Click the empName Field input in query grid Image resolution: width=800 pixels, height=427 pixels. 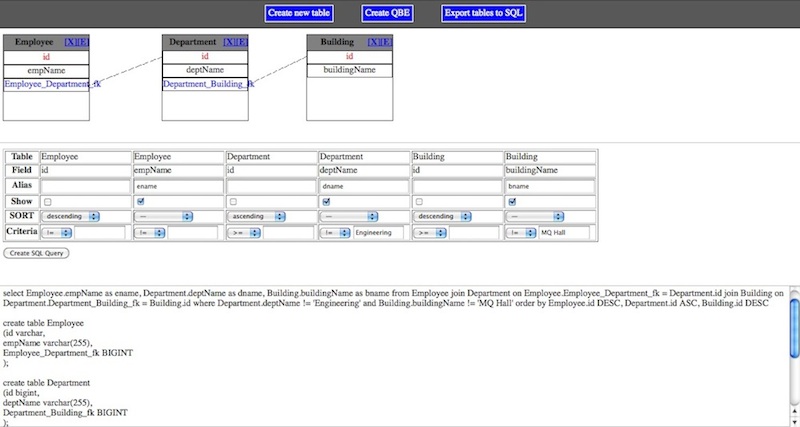(x=178, y=170)
